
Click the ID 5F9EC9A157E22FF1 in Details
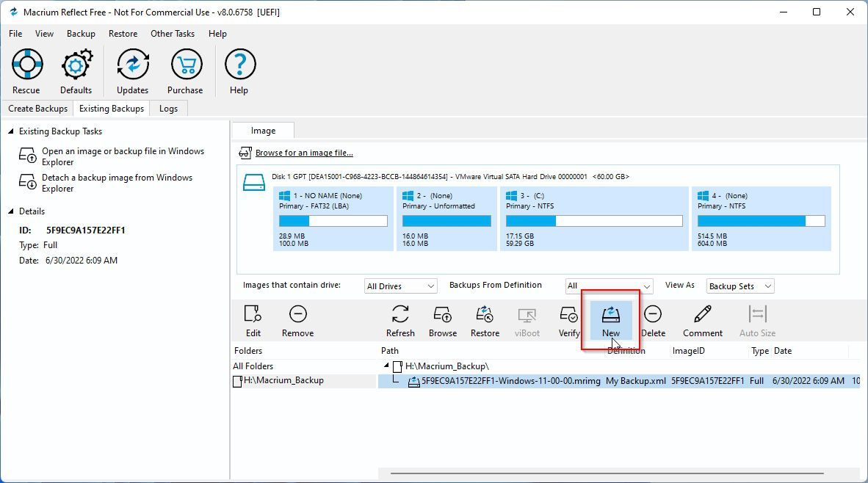(x=86, y=230)
